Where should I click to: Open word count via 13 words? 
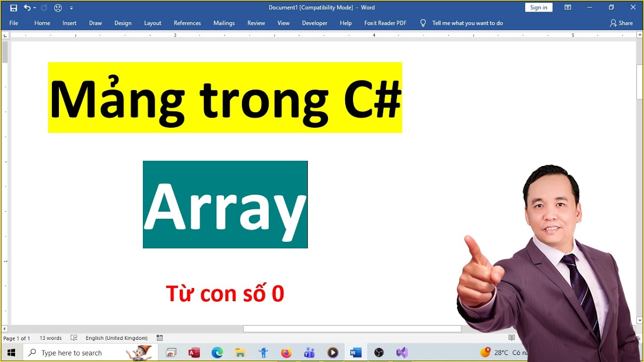click(51, 338)
